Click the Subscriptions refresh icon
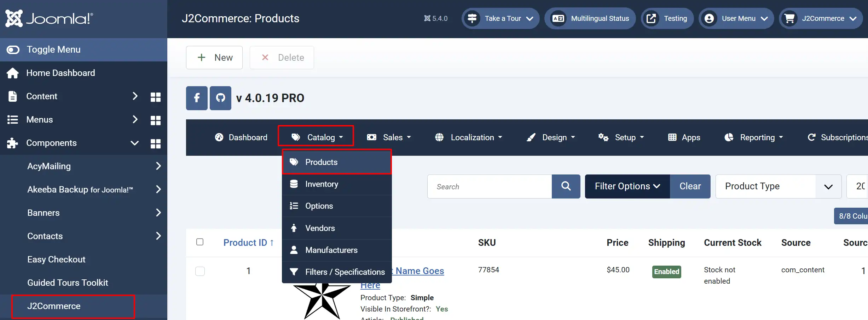 [812, 137]
